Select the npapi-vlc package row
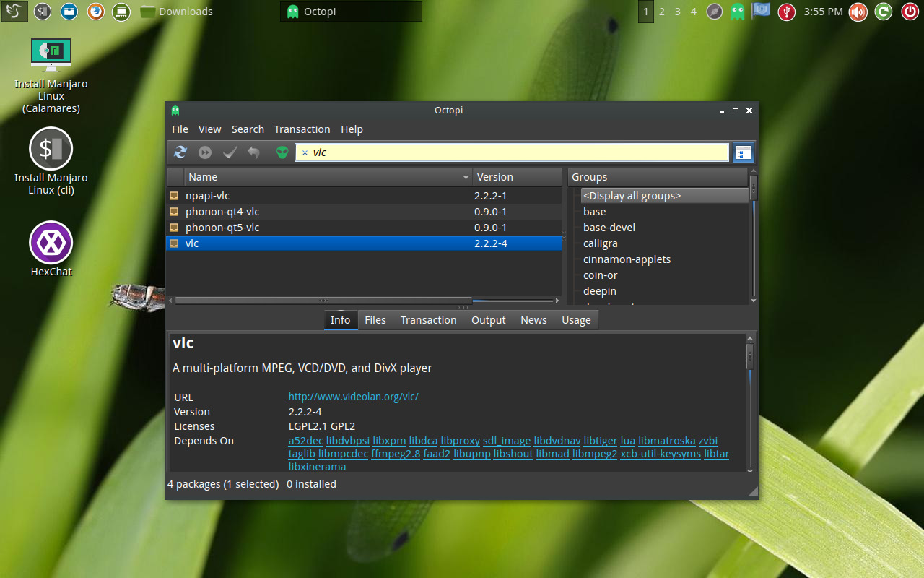 click(x=364, y=196)
